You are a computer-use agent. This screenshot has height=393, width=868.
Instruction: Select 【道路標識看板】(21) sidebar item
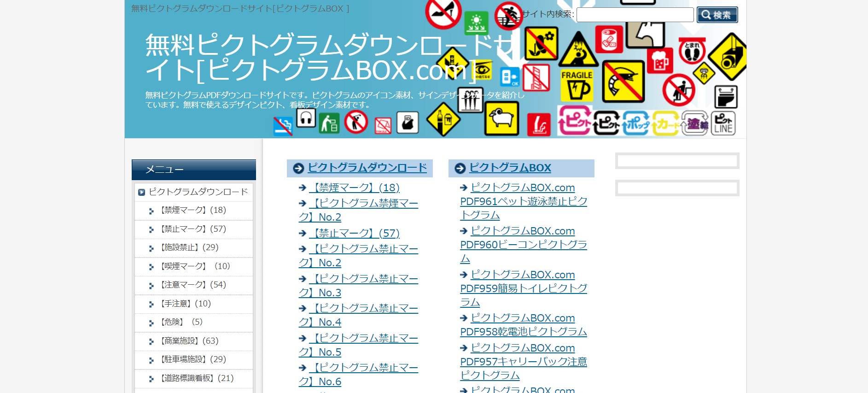point(194,379)
